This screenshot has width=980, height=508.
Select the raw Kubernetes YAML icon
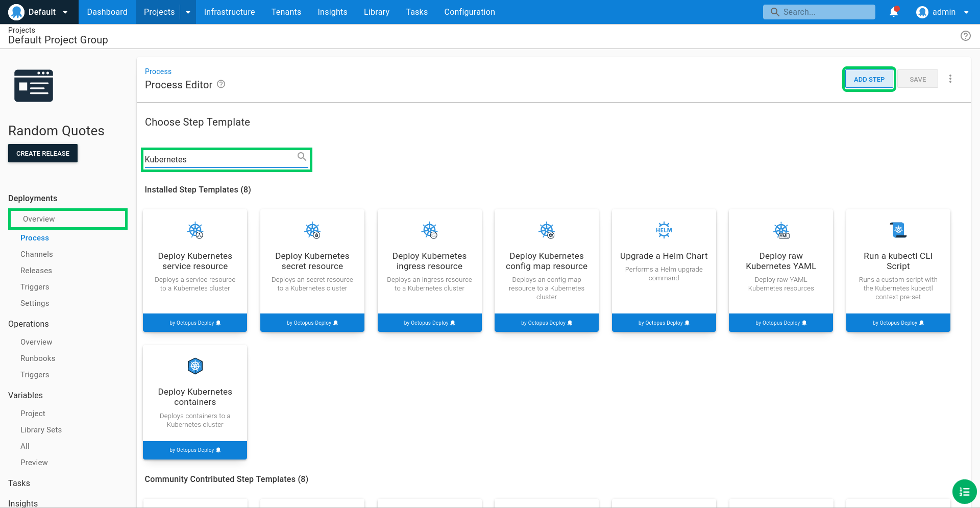pos(781,230)
